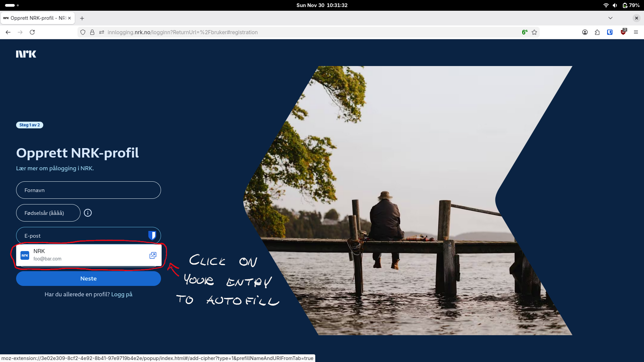Screen dimensions: 644x362
Task: Open the Firefox account icon
Action: point(585,32)
